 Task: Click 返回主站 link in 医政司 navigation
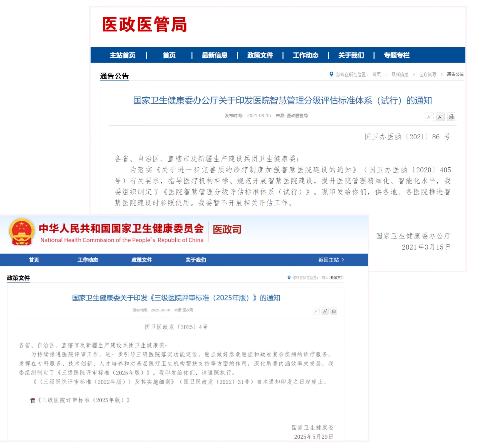(331, 260)
